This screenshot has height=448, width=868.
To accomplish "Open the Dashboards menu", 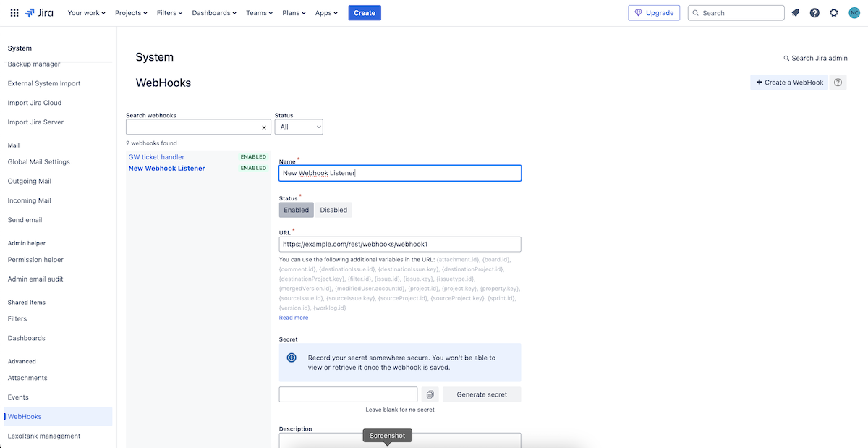I will (214, 12).
